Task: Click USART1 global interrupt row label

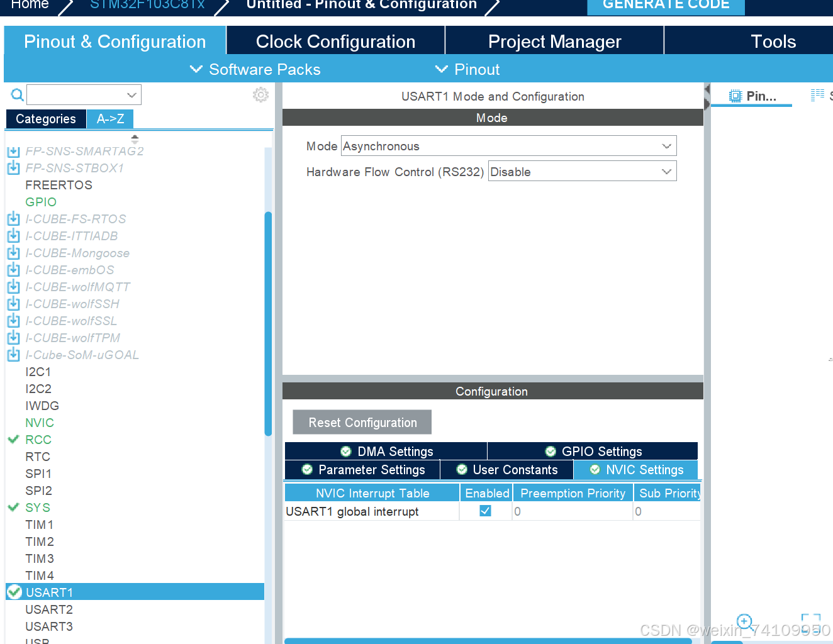Action: (352, 511)
